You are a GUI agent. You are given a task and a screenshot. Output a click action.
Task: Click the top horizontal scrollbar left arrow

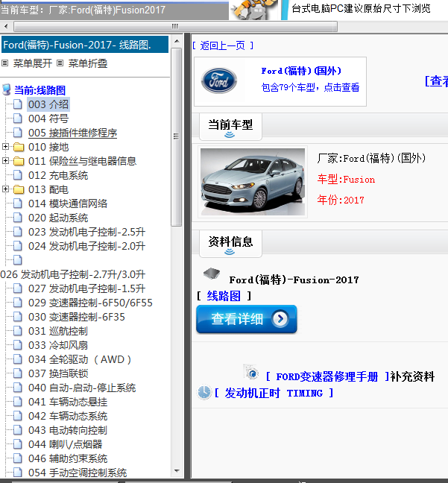(6, 26)
